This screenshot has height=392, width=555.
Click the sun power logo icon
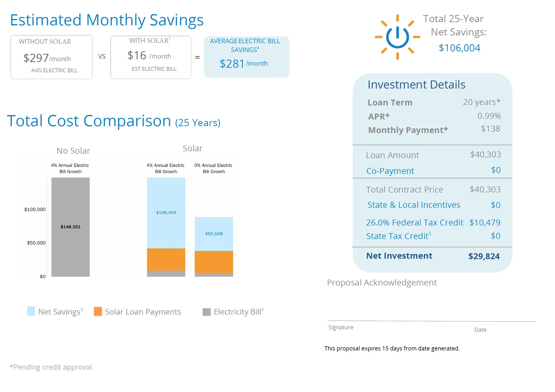coord(397,37)
